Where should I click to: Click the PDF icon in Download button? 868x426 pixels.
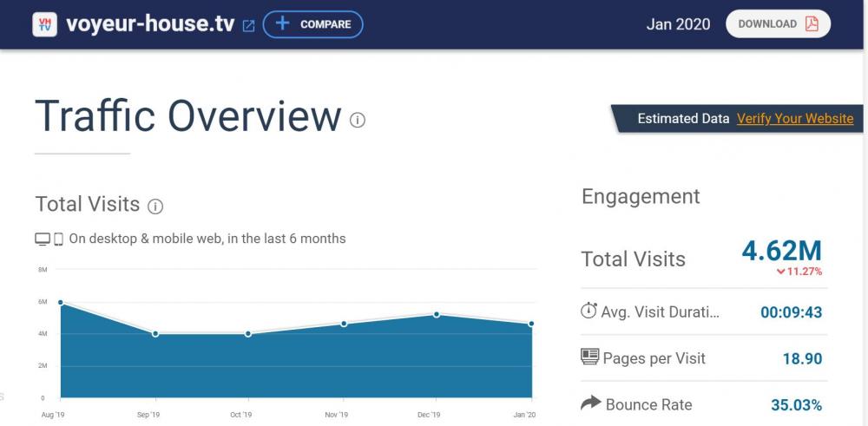tap(812, 24)
